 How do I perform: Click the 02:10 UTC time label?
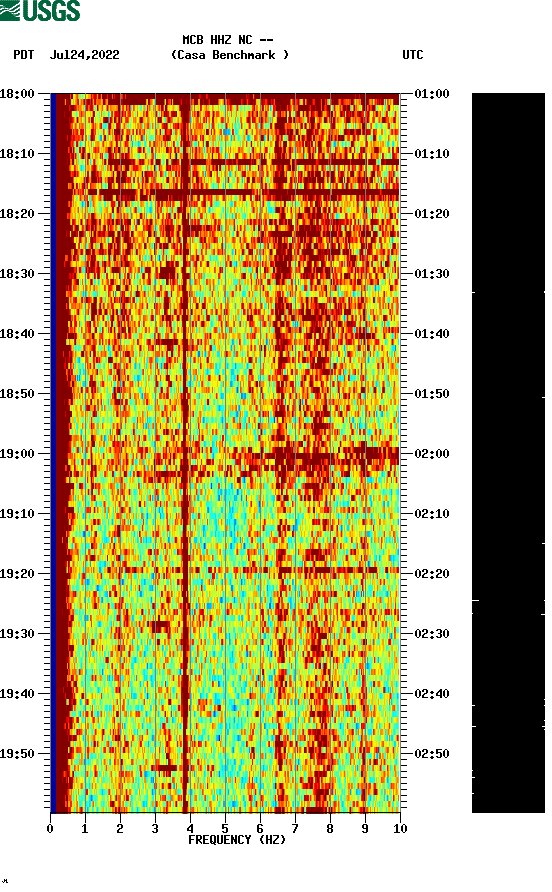point(432,514)
